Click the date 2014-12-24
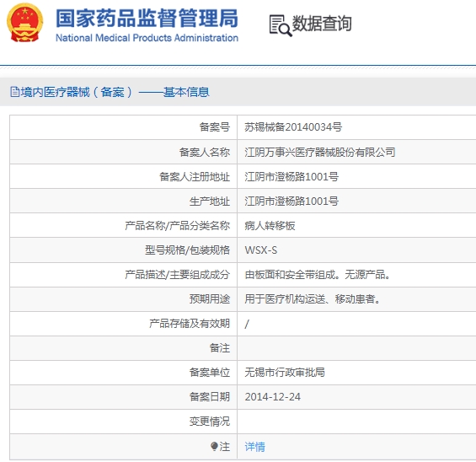This screenshot has width=476, height=462. (x=273, y=397)
